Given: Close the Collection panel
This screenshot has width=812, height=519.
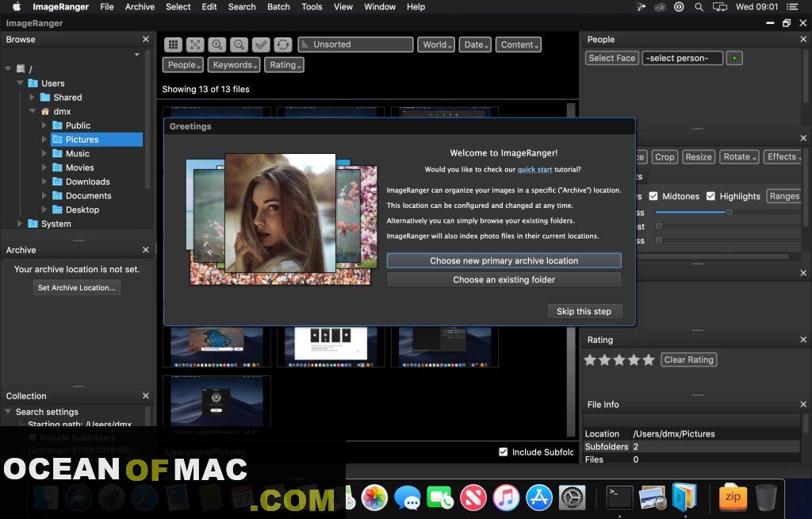Looking at the screenshot, I should [146, 396].
